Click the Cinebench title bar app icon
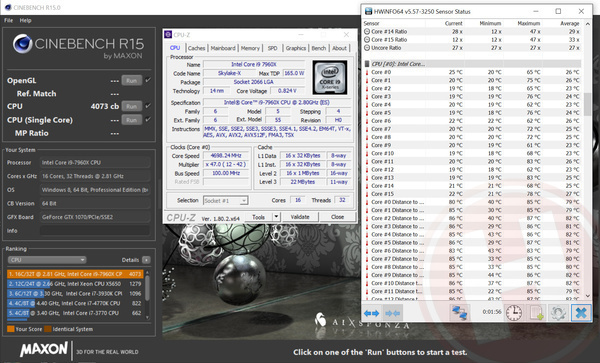This screenshot has width=600, height=363. (8, 7)
